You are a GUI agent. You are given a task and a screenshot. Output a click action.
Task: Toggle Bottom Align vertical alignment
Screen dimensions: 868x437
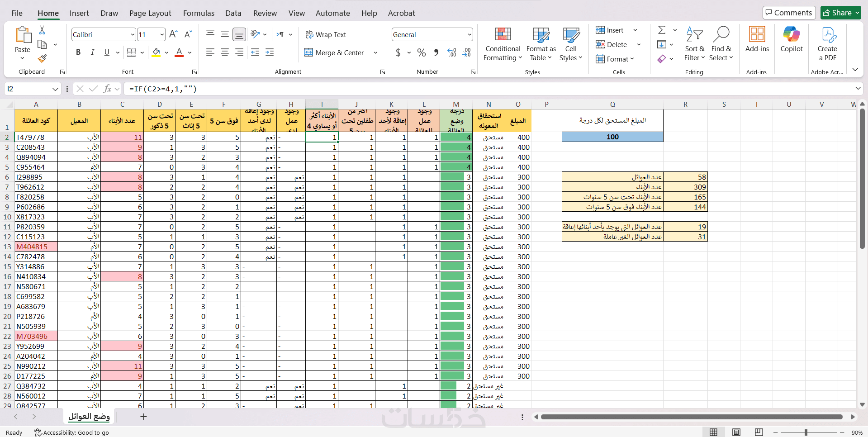click(x=239, y=34)
